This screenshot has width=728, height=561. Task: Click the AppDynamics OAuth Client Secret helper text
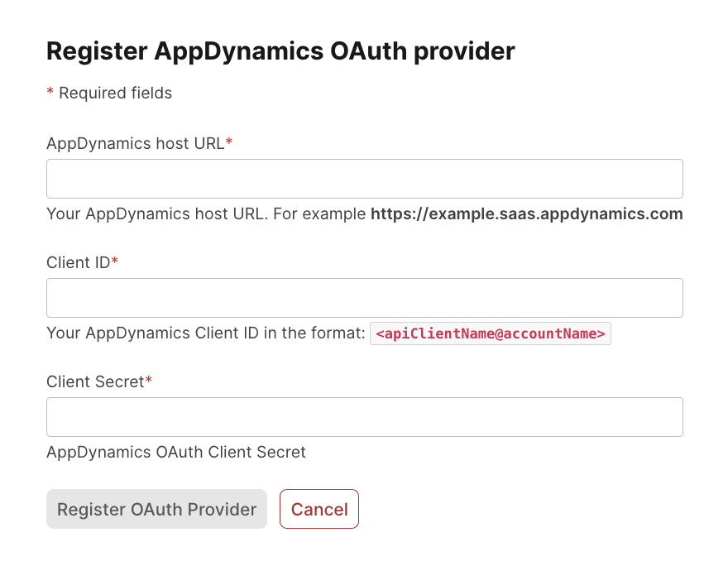point(176,452)
